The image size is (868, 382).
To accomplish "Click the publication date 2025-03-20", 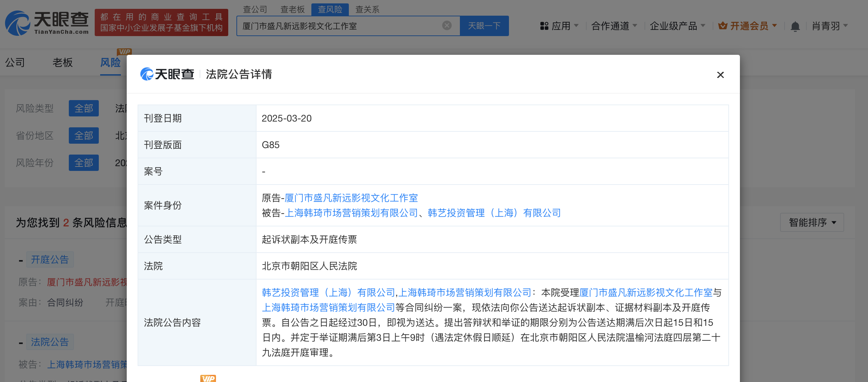I will click(286, 118).
